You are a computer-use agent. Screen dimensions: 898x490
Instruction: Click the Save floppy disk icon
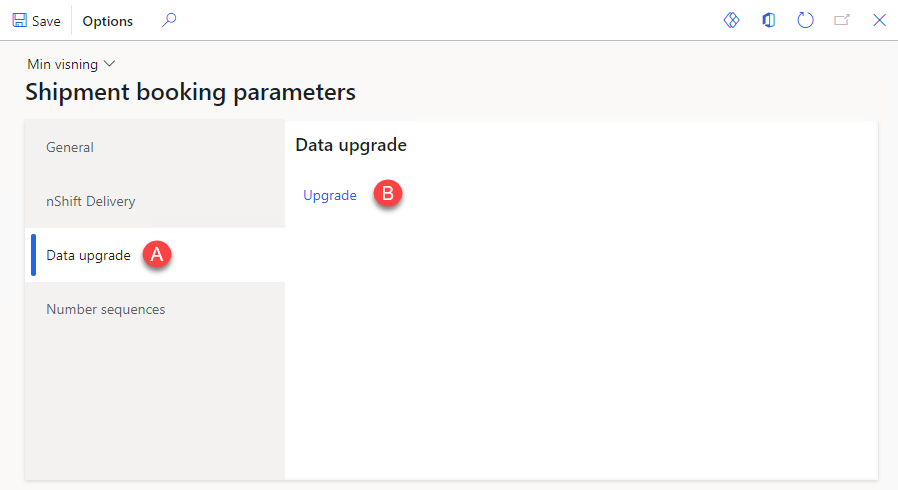(19, 21)
